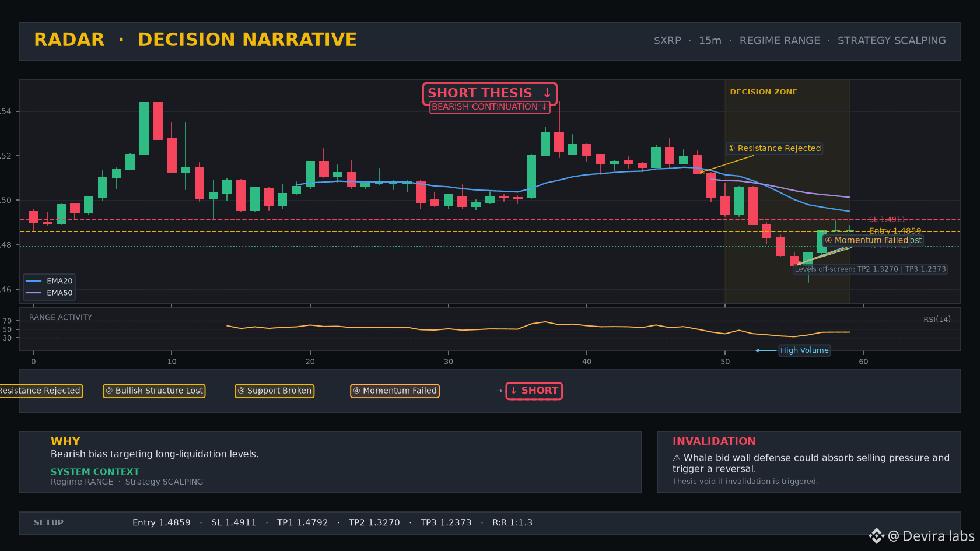
Task: Click the RSI(14) label
Action: click(937, 320)
